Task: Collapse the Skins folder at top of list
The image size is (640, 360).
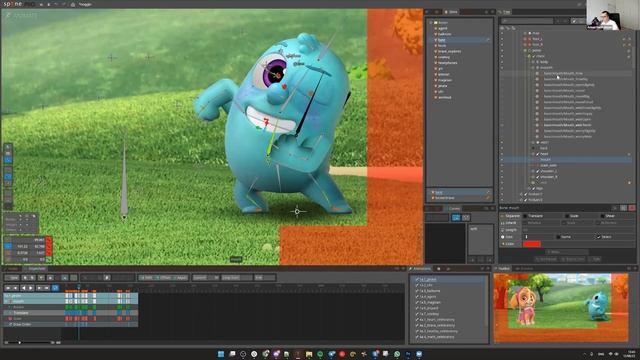Action: (x=431, y=23)
